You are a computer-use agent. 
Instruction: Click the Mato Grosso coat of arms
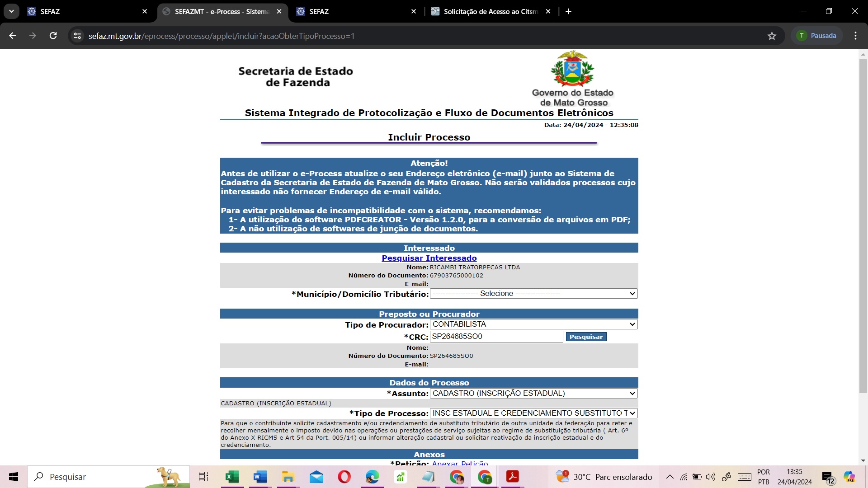[x=572, y=69]
